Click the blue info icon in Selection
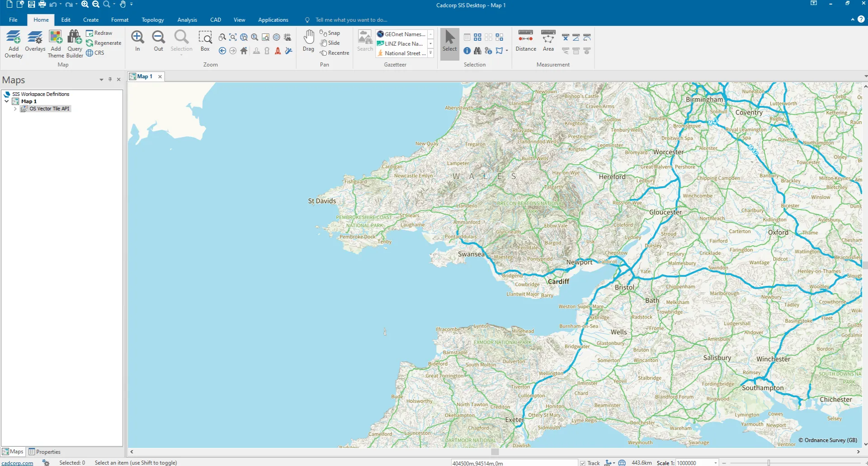The width and height of the screenshot is (868, 466). pyautogui.click(x=467, y=51)
